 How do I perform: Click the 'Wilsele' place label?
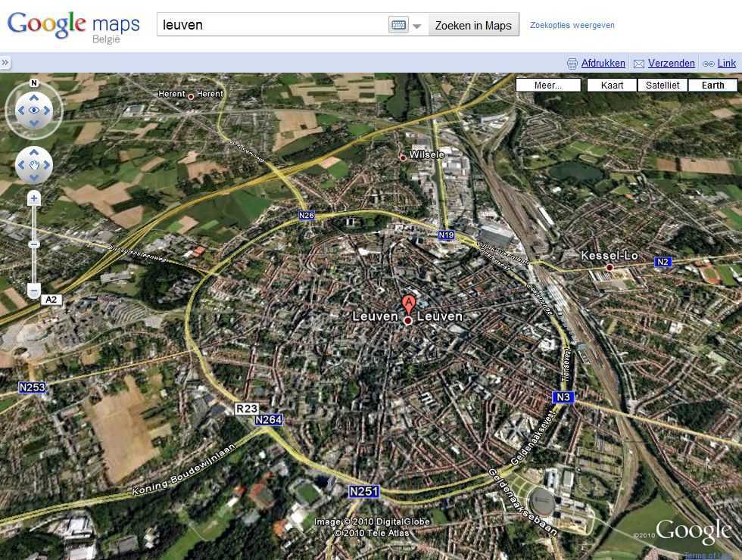pyautogui.click(x=427, y=154)
